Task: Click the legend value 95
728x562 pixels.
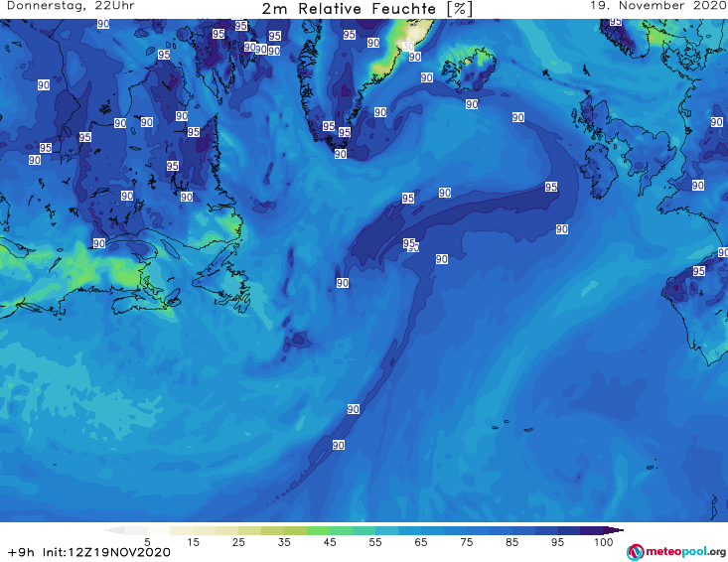Action: [557, 542]
